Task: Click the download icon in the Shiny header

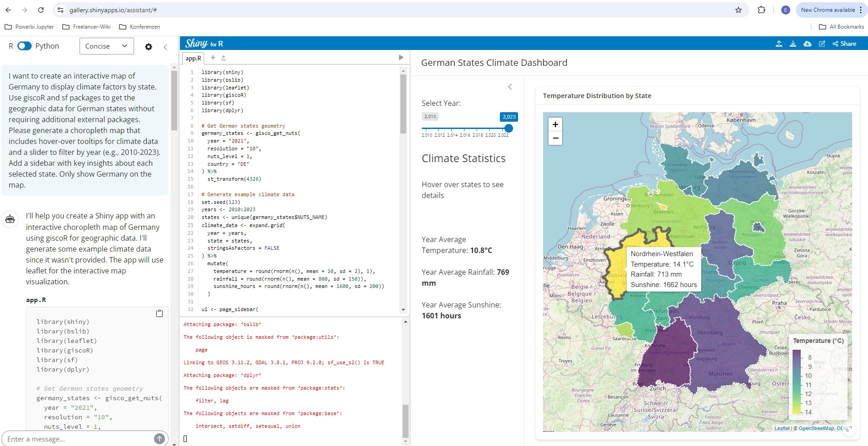Action: 793,44
